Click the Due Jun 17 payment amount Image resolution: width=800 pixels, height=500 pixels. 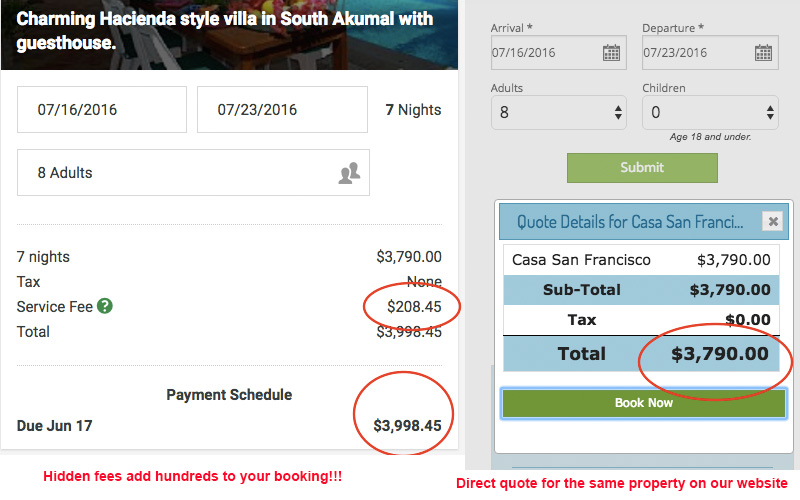pyautogui.click(x=407, y=426)
